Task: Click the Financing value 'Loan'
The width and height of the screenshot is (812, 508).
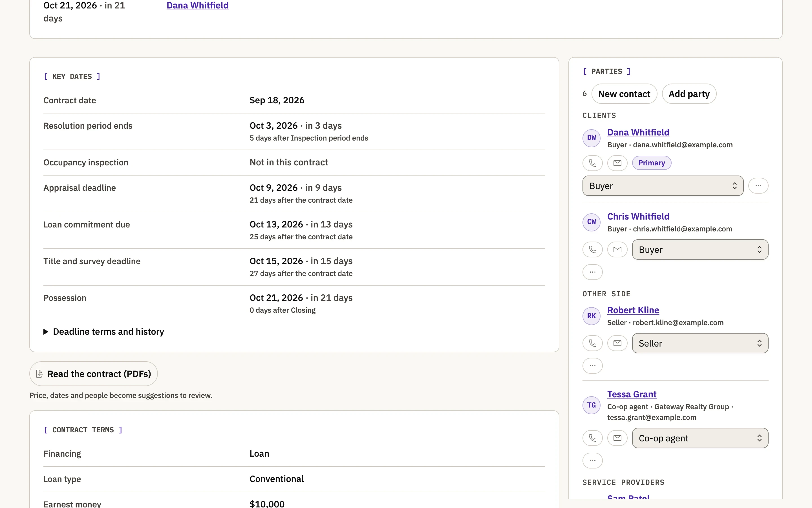Action: click(259, 454)
